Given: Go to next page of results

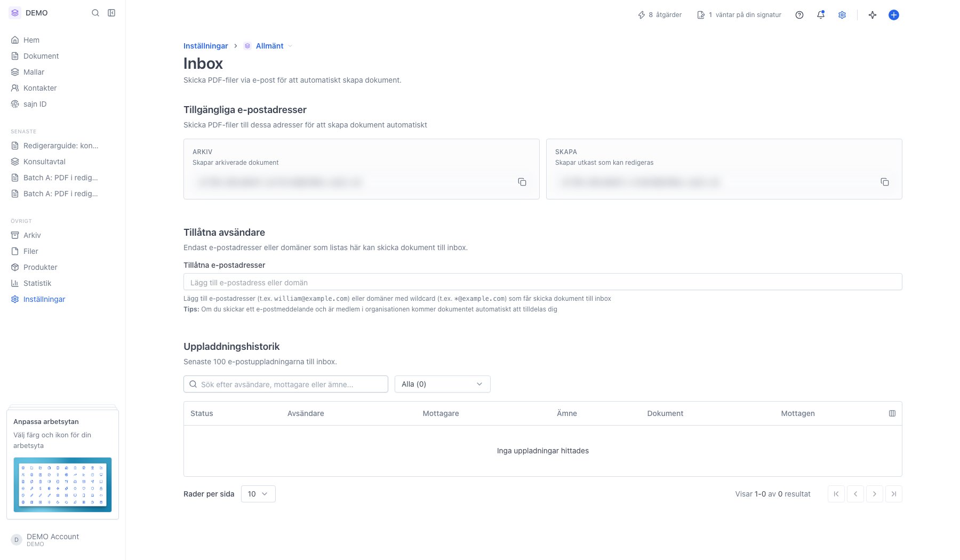Looking at the screenshot, I should coord(875,494).
